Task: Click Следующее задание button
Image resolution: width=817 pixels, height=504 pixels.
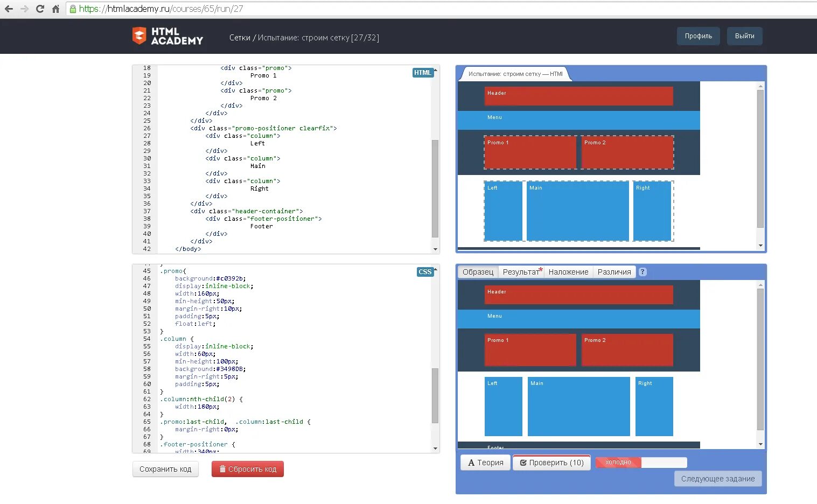Action: [718, 479]
